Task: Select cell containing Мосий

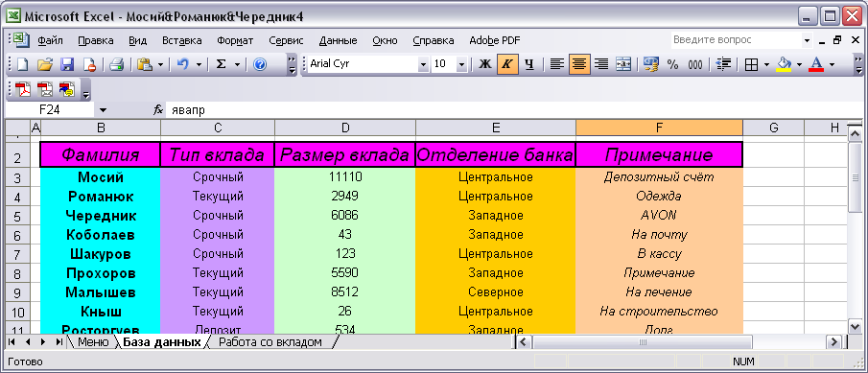Action: pyautogui.click(x=100, y=177)
